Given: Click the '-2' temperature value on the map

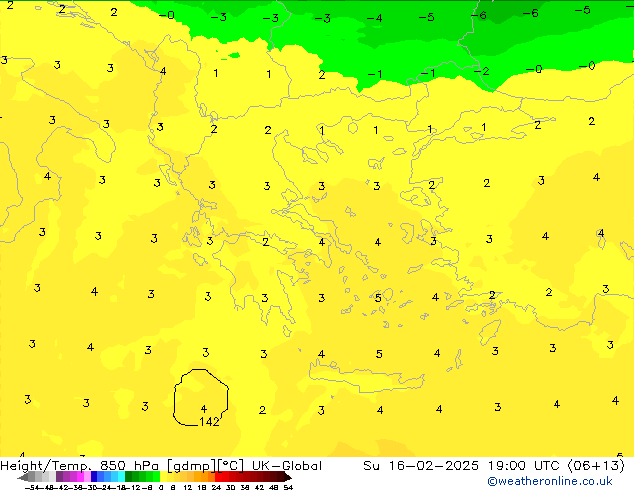Looking at the screenshot, I should pyautogui.click(x=481, y=71).
